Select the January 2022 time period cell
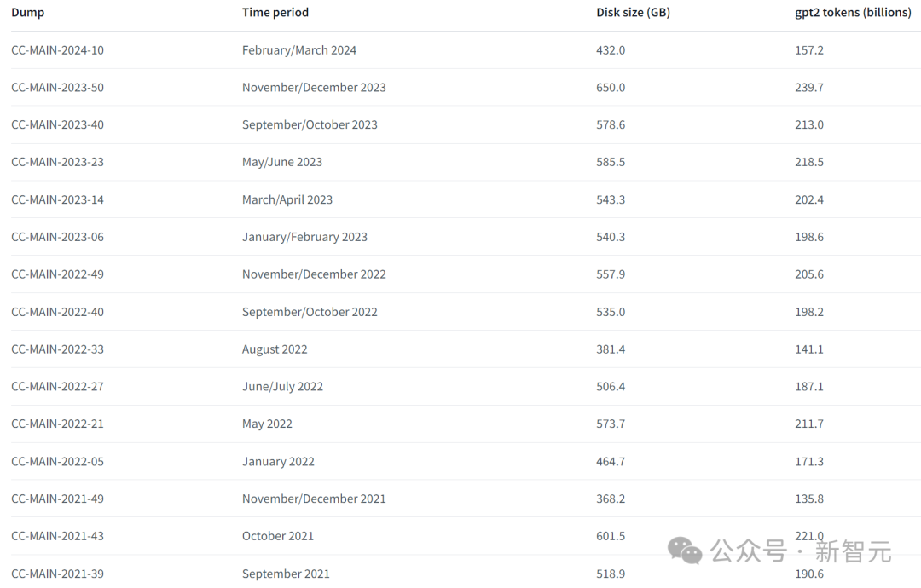Screen dimensions: 921x588 [x=278, y=462]
